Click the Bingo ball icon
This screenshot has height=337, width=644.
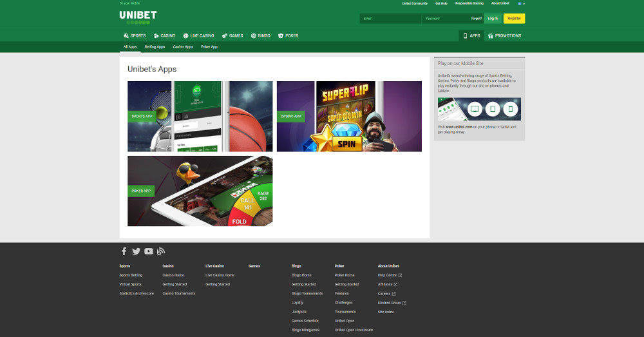click(x=253, y=35)
